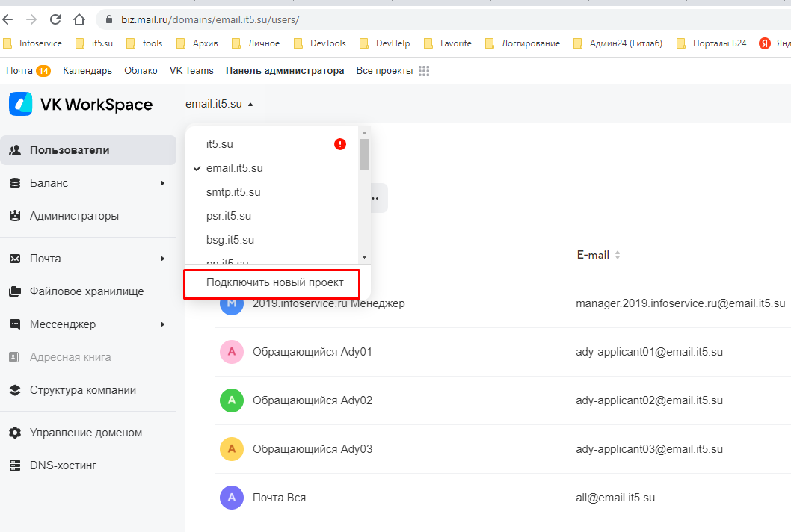Open Почта with 14 unread
This screenshot has width=791, height=532.
coord(28,70)
